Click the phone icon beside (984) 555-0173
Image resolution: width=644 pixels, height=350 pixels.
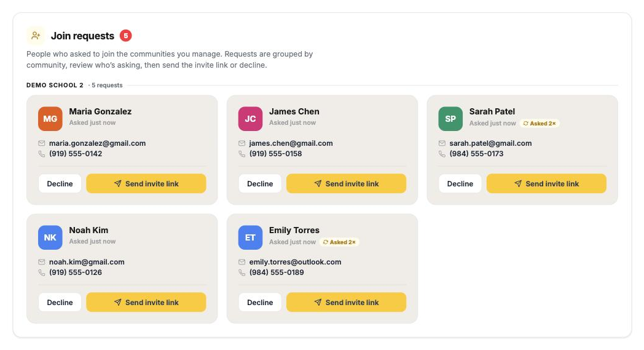[x=442, y=154]
